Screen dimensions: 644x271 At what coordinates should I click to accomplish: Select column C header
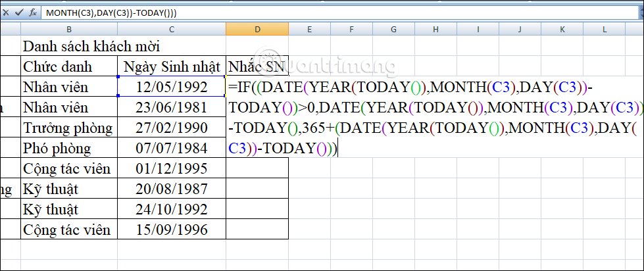pos(171,30)
